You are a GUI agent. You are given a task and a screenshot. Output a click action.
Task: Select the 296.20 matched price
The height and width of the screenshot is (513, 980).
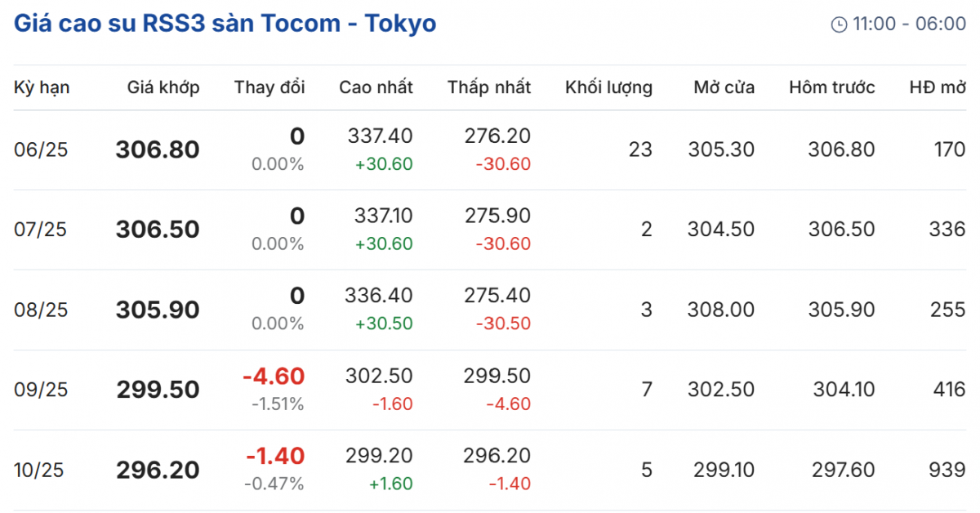(158, 471)
